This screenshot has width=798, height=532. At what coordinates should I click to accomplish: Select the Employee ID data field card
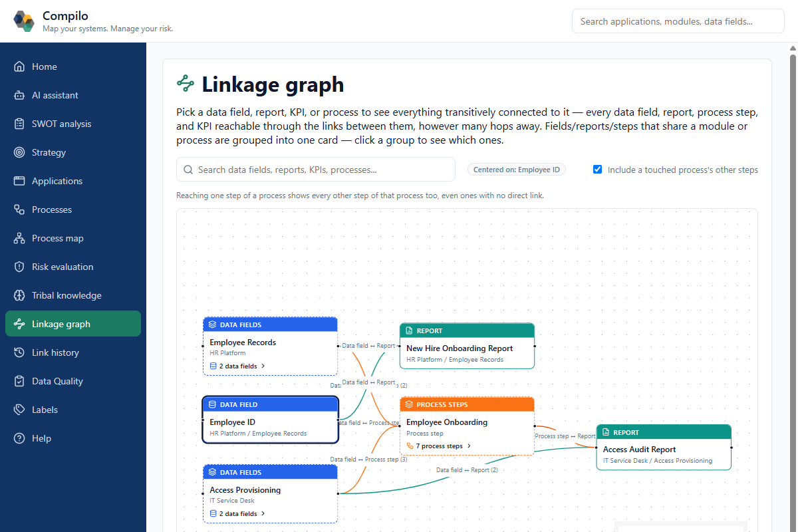tap(271, 420)
